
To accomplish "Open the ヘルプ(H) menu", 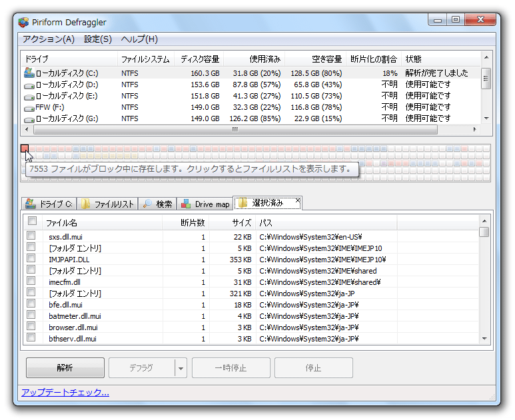I will click(x=139, y=39).
